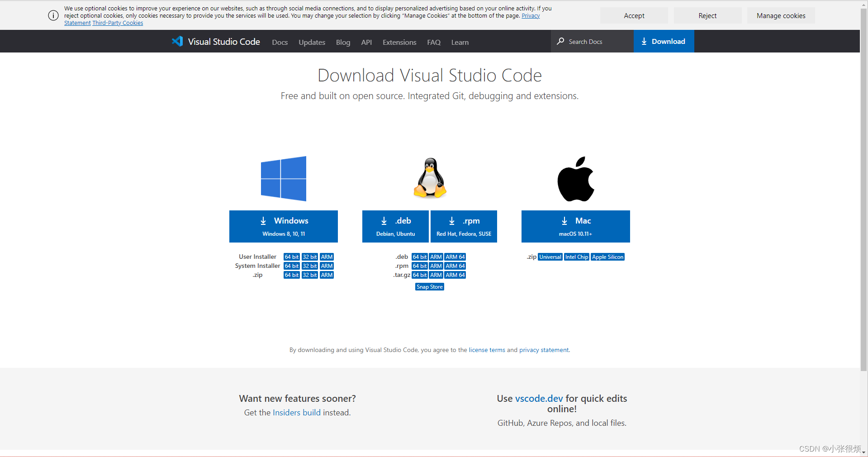Select User Installer ARM
The image size is (868, 457).
[x=327, y=257]
